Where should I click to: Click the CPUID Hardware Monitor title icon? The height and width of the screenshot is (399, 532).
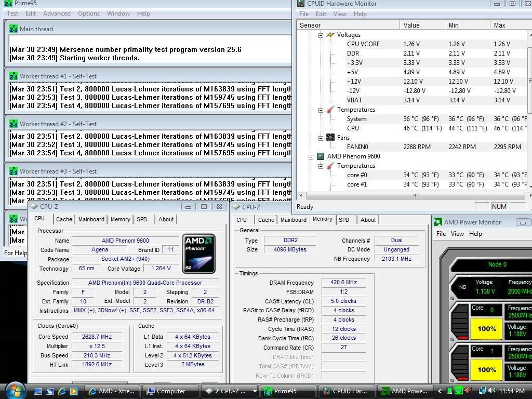point(301,4)
